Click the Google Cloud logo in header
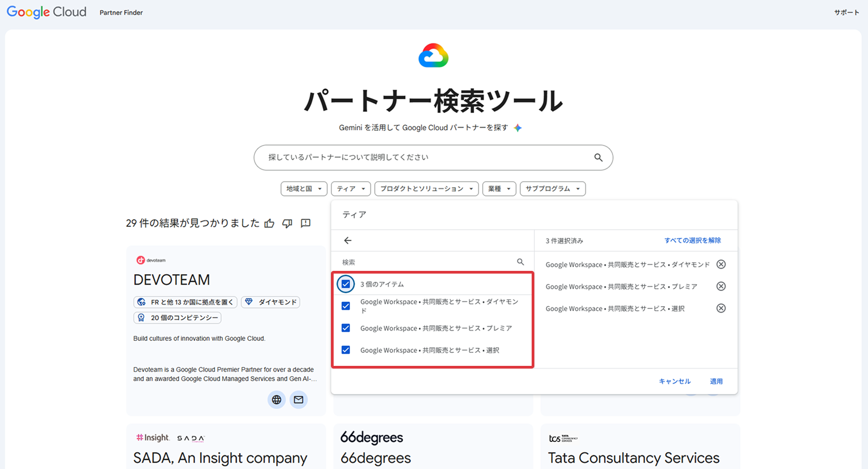 [x=47, y=12]
